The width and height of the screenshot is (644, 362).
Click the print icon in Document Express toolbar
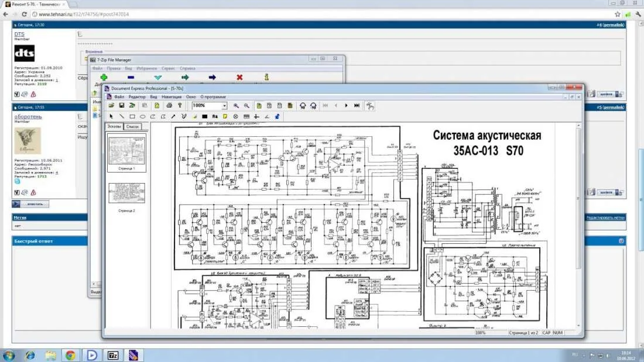(169, 105)
